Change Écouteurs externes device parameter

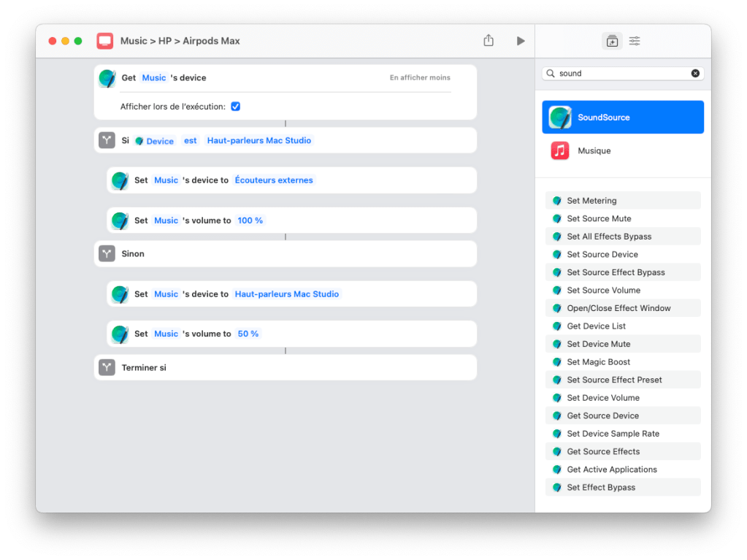click(x=274, y=180)
